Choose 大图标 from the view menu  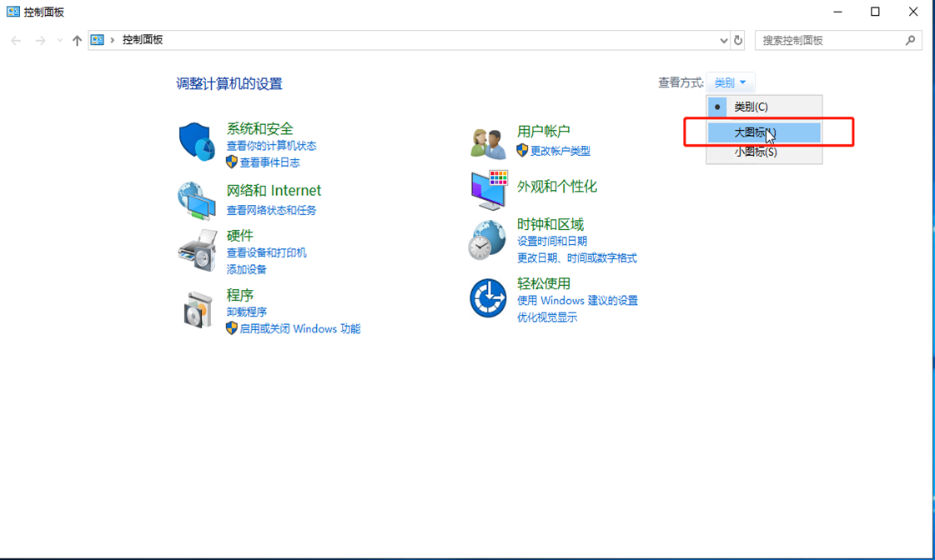pyautogui.click(x=754, y=132)
